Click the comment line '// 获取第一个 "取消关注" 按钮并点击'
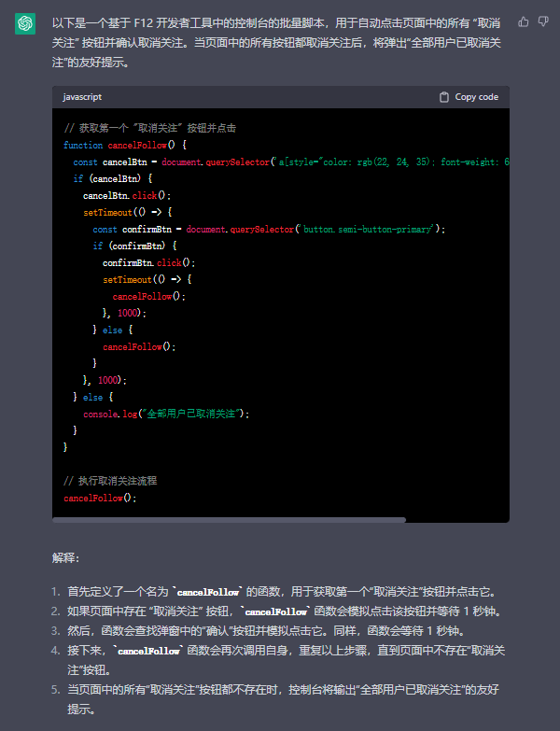Screen dimensions: 560x731 pyautogui.click(x=150, y=128)
